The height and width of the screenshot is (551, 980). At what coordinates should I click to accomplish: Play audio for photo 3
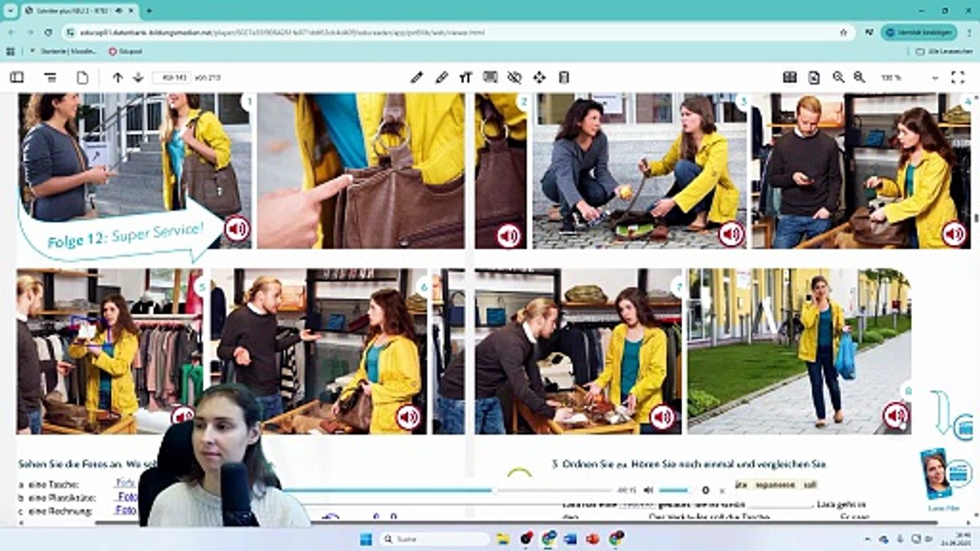[730, 234]
